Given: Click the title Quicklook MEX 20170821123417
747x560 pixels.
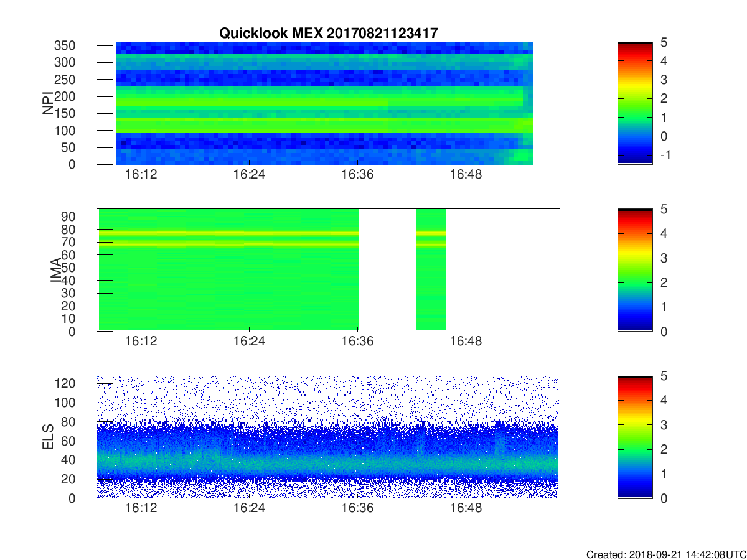Looking at the screenshot, I should 329,33.
